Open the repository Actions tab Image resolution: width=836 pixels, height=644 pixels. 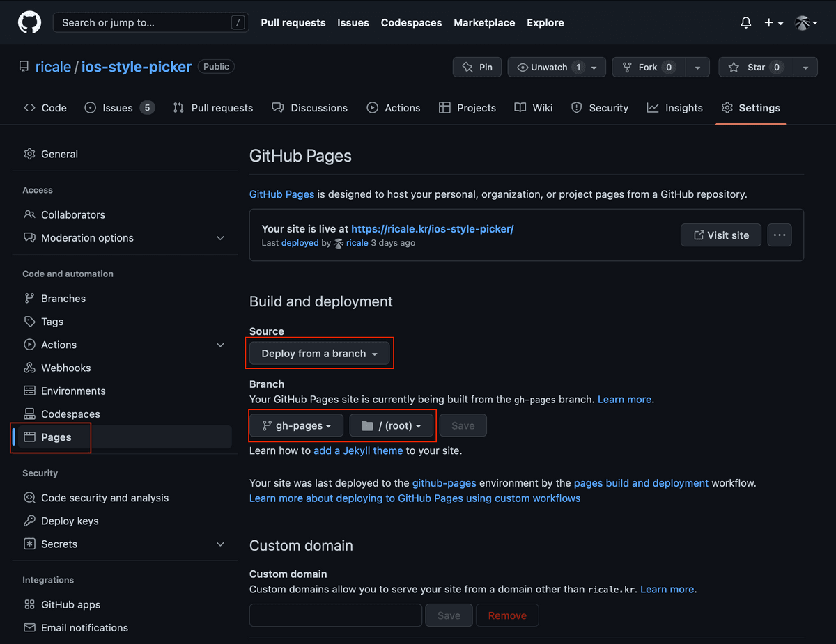[x=394, y=108]
